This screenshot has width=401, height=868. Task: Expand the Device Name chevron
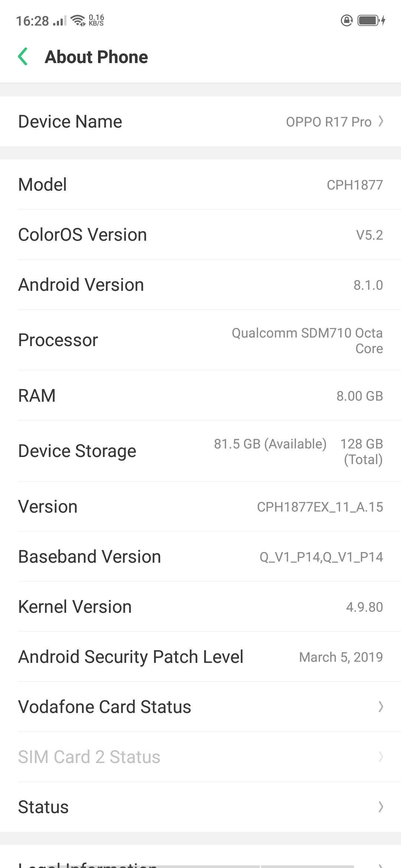point(381,121)
